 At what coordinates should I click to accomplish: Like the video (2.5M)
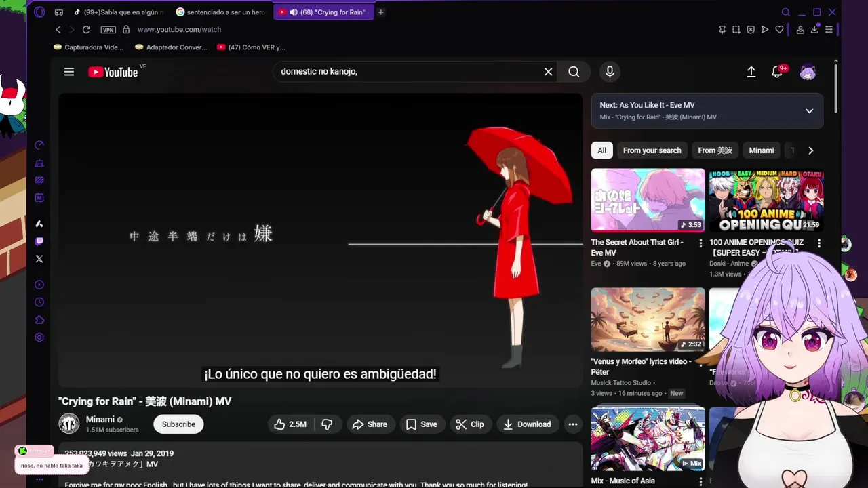290,424
